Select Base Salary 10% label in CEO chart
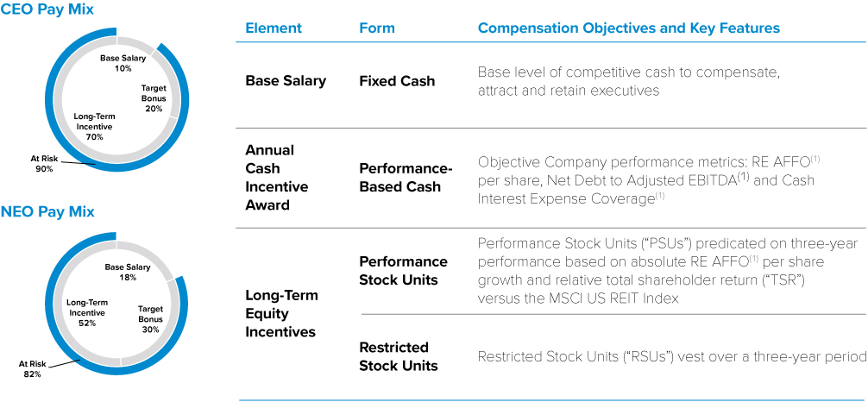868x402 pixels. [x=123, y=63]
